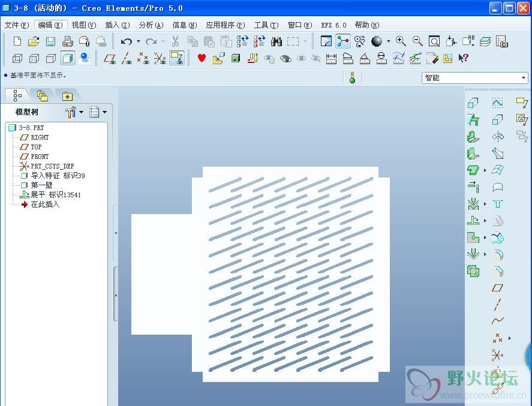Click the context help cursor icon
Image resolution: width=532 pixels, height=406 pixels.
(x=463, y=58)
